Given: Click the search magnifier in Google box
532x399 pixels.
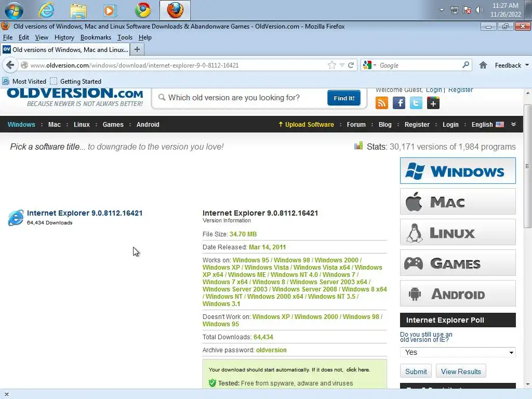Looking at the screenshot, I should click(x=466, y=65).
